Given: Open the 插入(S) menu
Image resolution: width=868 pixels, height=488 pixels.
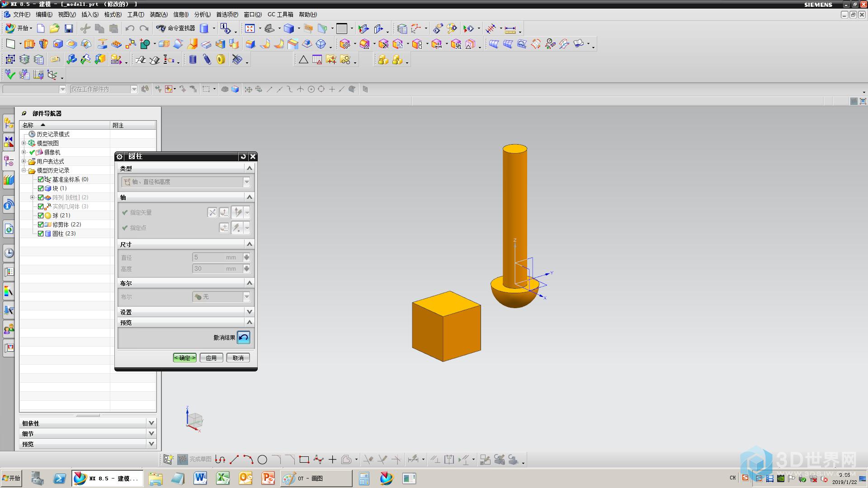Looking at the screenshot, I should [x=90, y=14].
